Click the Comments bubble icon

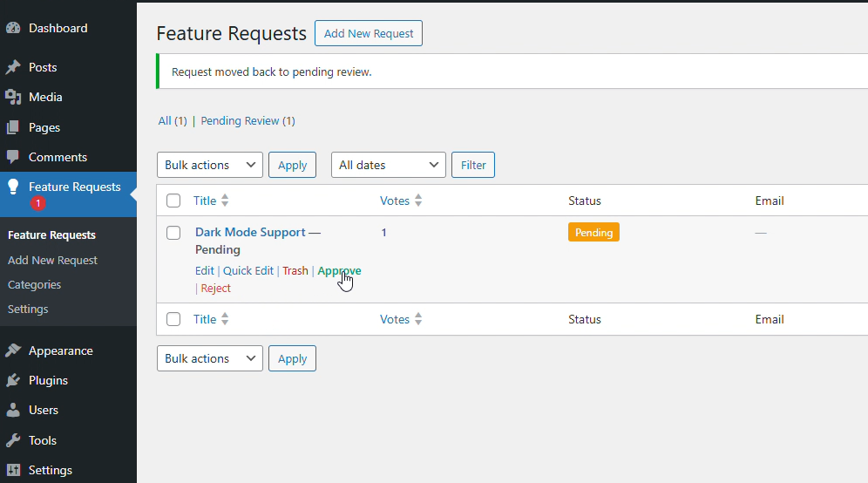pos(13,157)
